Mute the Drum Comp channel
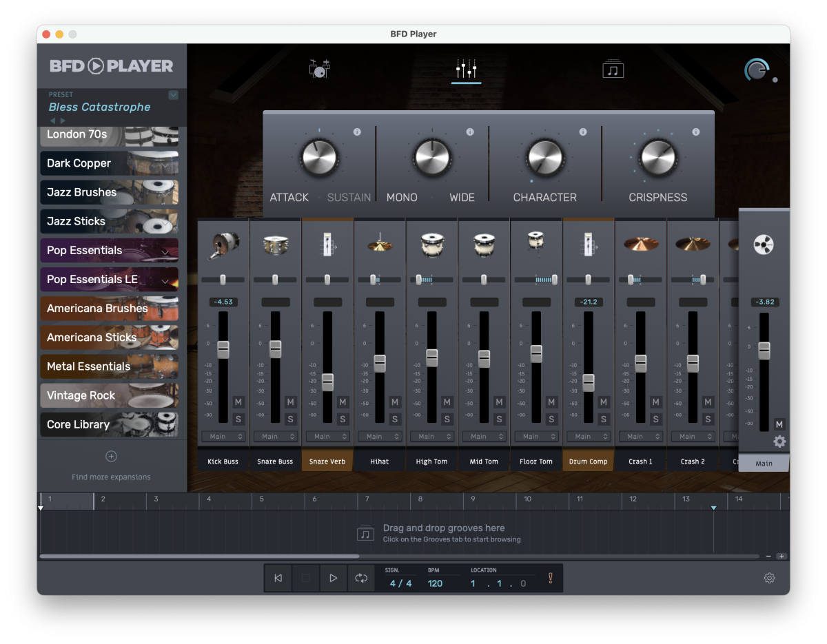 point(604,402)
